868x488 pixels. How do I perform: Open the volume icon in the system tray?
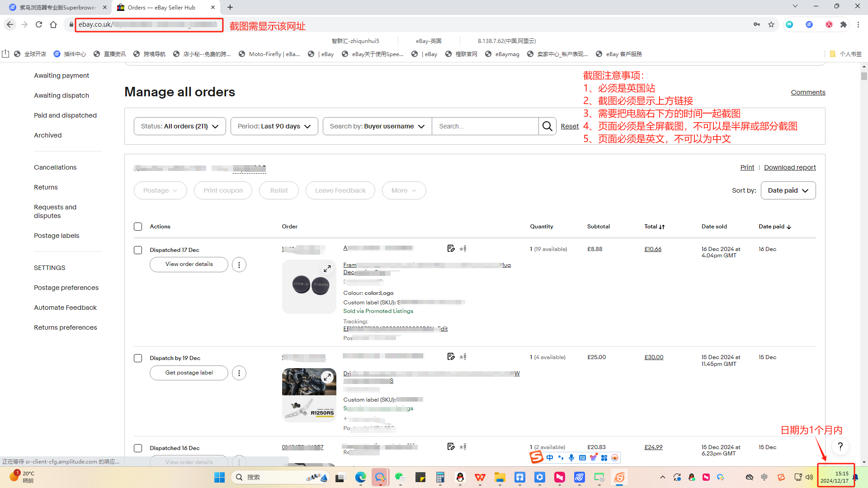[809, 477]
